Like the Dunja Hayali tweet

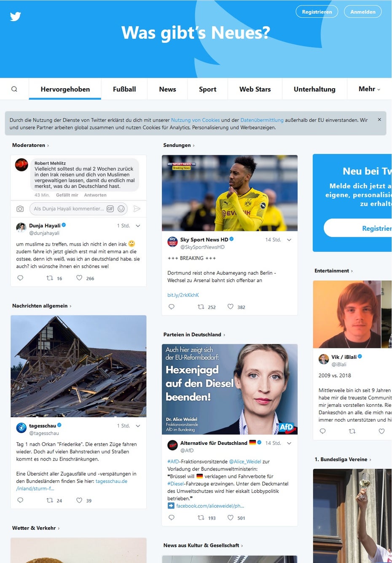79,278
